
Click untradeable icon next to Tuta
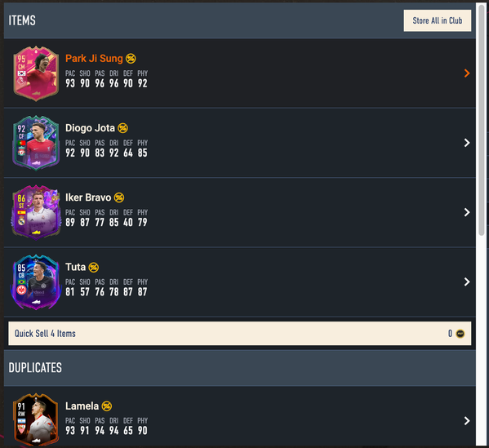[94, 267]
